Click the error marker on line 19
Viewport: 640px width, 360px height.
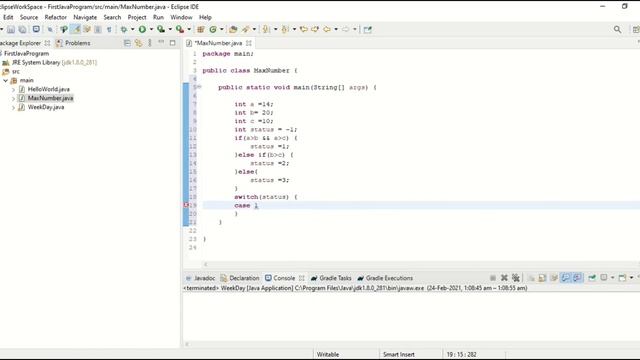[186, 205]
